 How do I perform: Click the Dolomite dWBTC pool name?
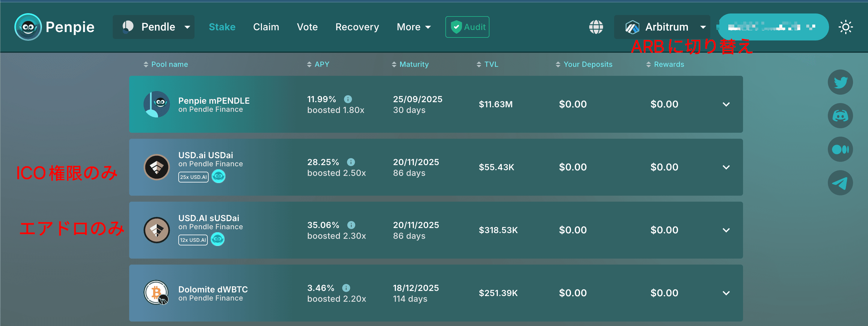(213, 289)
